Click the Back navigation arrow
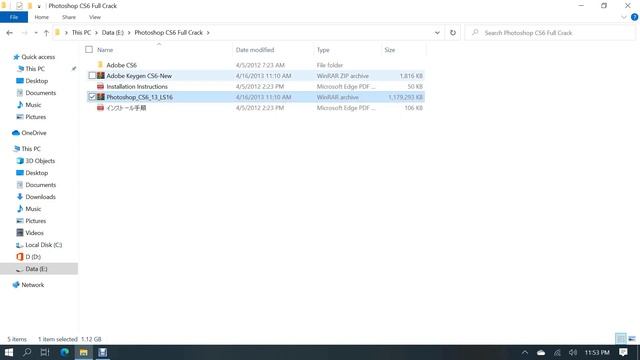 coord(9,33)
